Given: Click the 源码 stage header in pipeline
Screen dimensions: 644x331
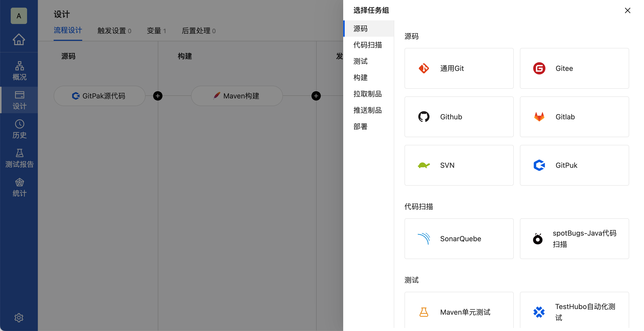Looking at the screenshot, I should tap(68, 56).
